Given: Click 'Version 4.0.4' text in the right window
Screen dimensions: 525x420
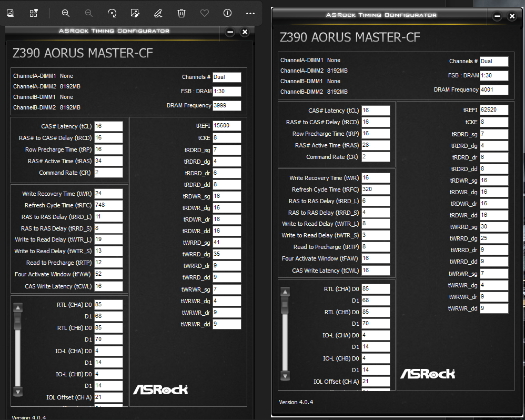Looking at the screenshot, I should 296,402.
